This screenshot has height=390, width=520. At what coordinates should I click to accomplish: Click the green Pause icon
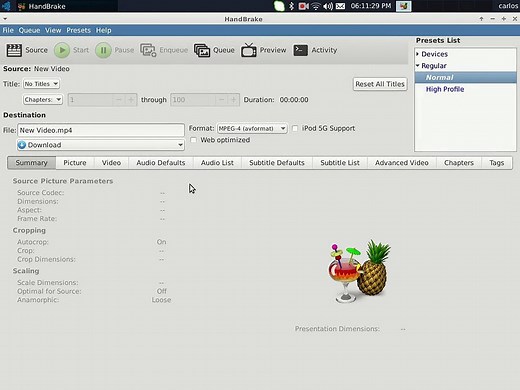tap(103, 50)
